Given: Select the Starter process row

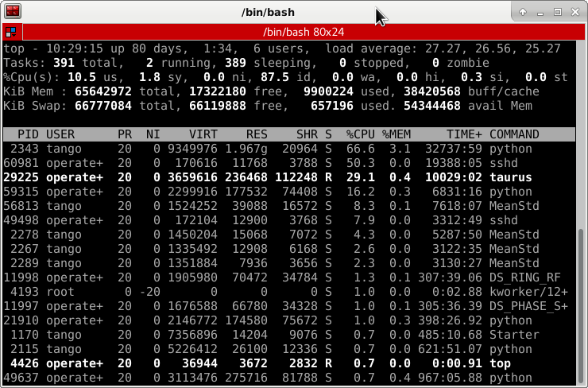Looking at the screenshot, I should [x=286, y=335].
